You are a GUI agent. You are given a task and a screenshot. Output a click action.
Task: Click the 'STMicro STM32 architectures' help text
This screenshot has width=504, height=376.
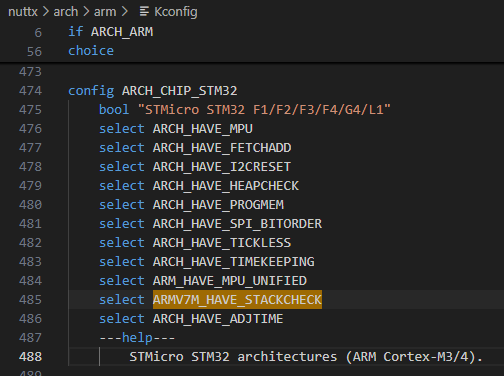[x=233, y=357]
